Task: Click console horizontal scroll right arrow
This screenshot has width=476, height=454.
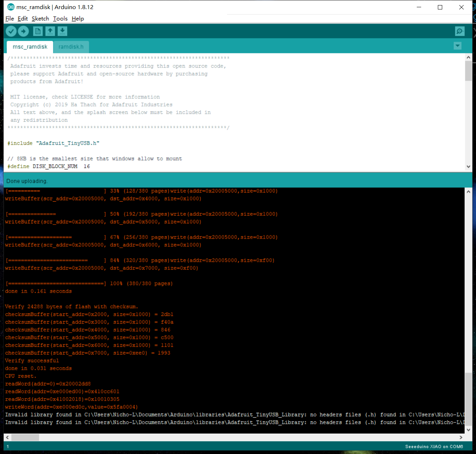Action: click(x=461, y=437)
